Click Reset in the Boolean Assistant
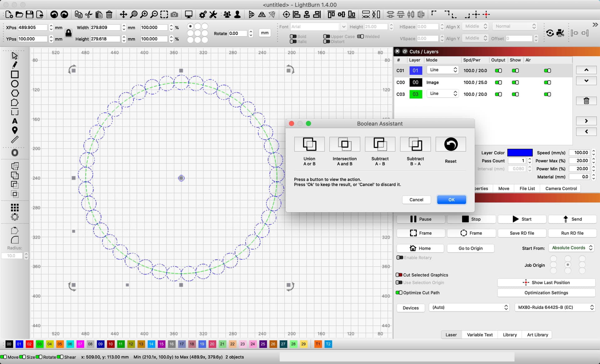Image resolution: width=600 pixels, height=364 pixels. tap(450, 144)
